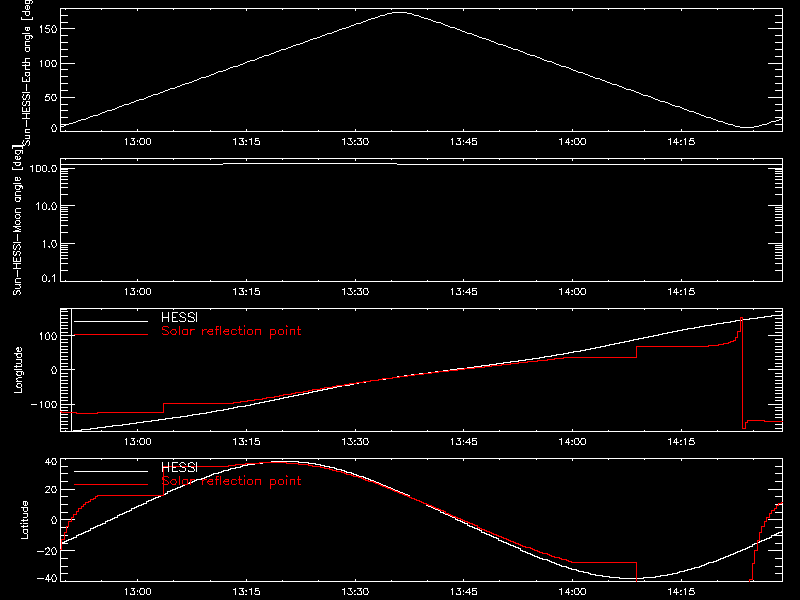Click white HESSI legend line in Longitude plot
The image size is (800, 600).
[111, 321]
